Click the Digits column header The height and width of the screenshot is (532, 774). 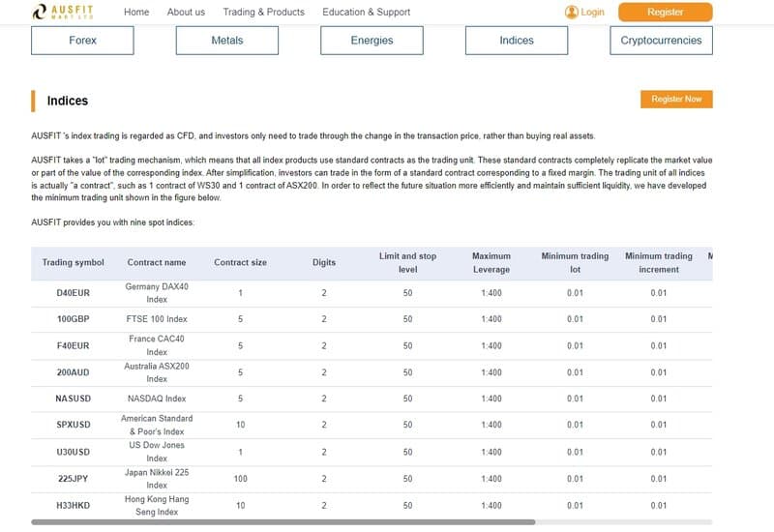pyautogui.click(x=324, y=262)
